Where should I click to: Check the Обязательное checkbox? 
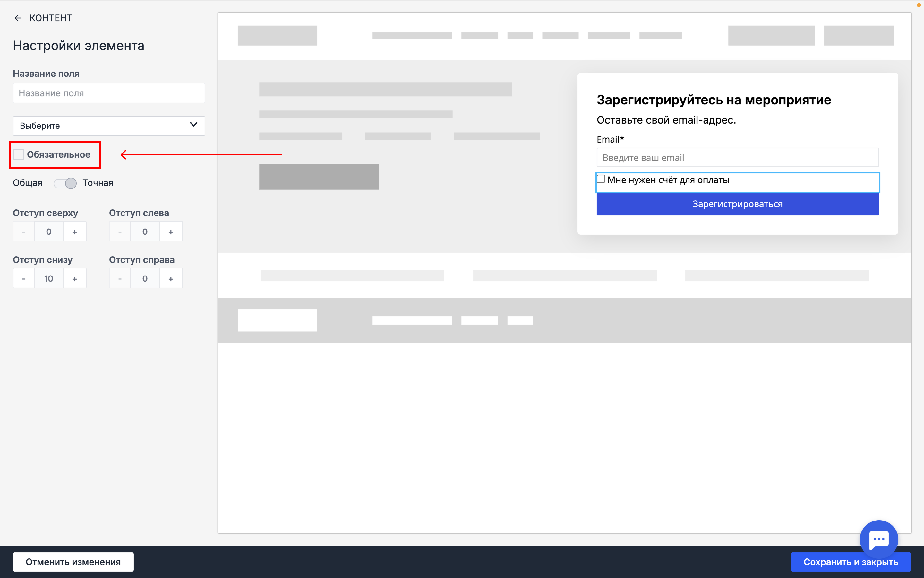[x=19, y=154]
